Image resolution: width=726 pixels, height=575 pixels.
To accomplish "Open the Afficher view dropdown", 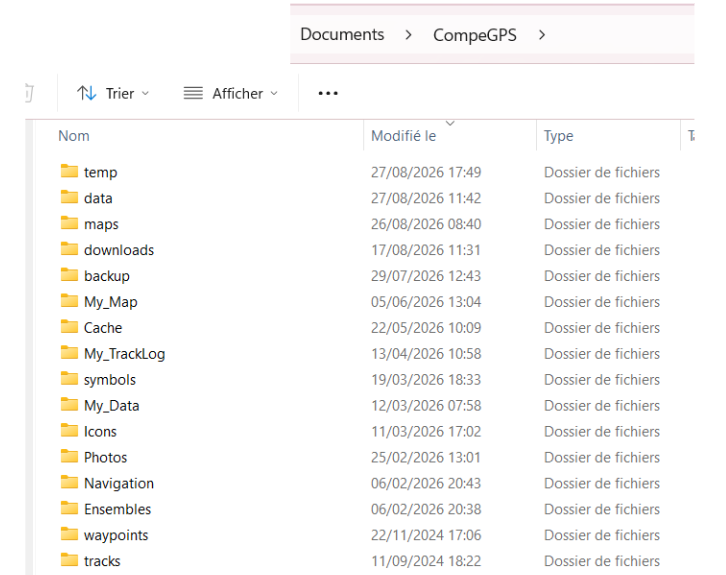I will click(x=231, y=94).
